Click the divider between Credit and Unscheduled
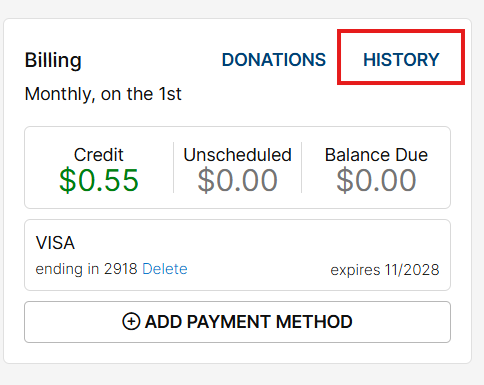 173,167
